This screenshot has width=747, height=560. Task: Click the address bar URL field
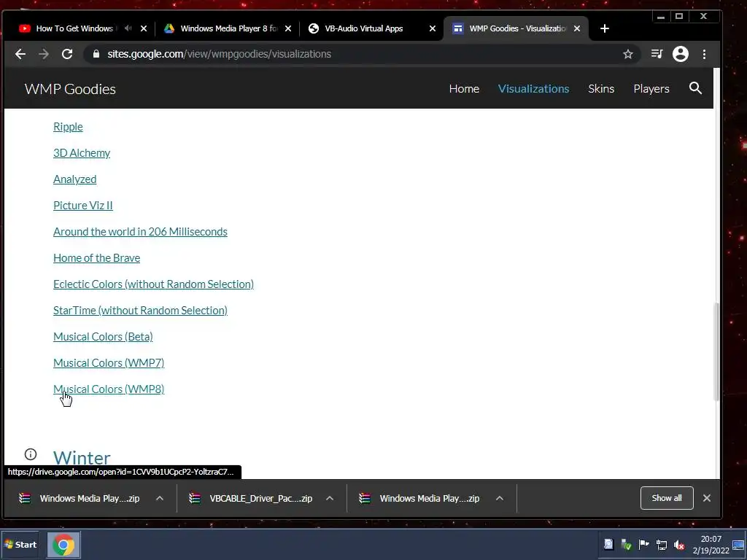coord(362,54)
